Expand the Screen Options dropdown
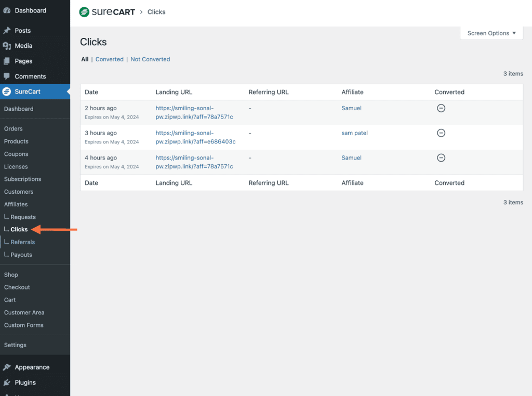The height and width of the screenshot is (396, 532). point(491,33)
